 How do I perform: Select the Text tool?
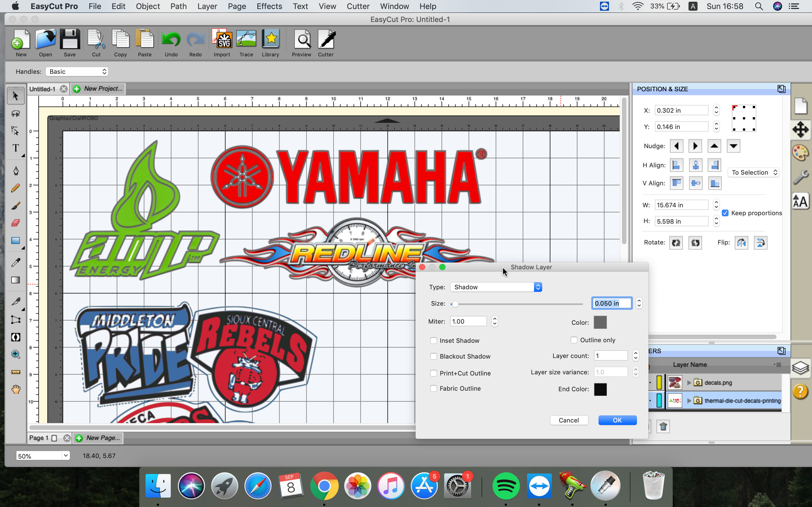[16, 148]
